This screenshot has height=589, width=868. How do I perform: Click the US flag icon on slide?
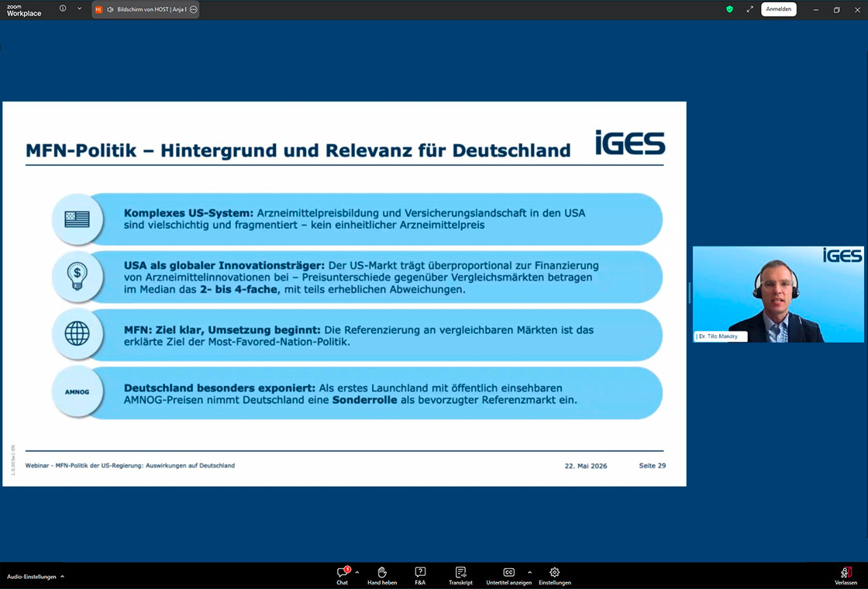tap(77, 219)
